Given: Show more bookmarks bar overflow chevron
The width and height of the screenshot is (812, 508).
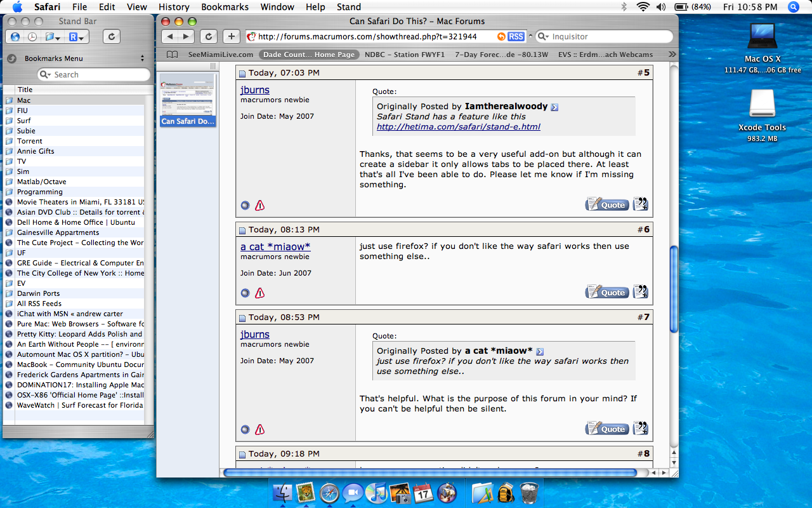Looking at the screenshot, I should 672,55.
